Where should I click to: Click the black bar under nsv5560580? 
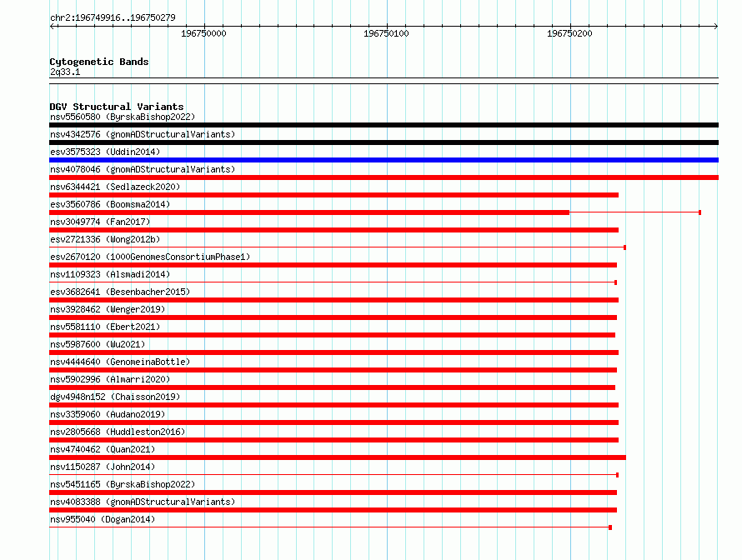pyautogui.click(x=384, y=125)
